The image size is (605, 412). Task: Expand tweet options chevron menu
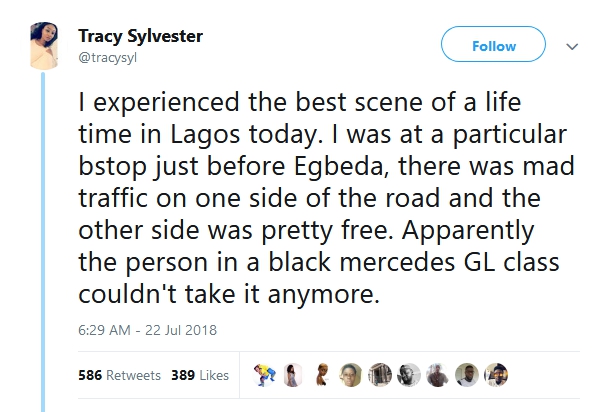573,46
